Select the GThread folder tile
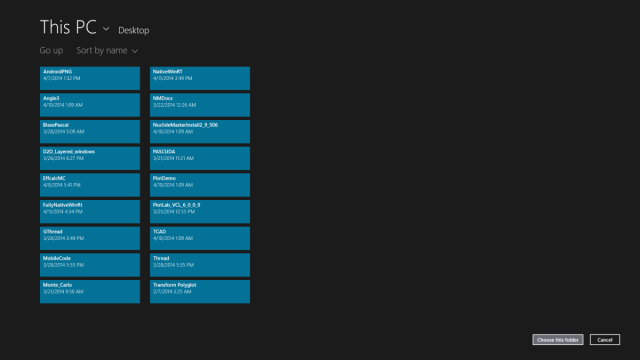The width and height of the screenshot is (640, 360). 90,238
